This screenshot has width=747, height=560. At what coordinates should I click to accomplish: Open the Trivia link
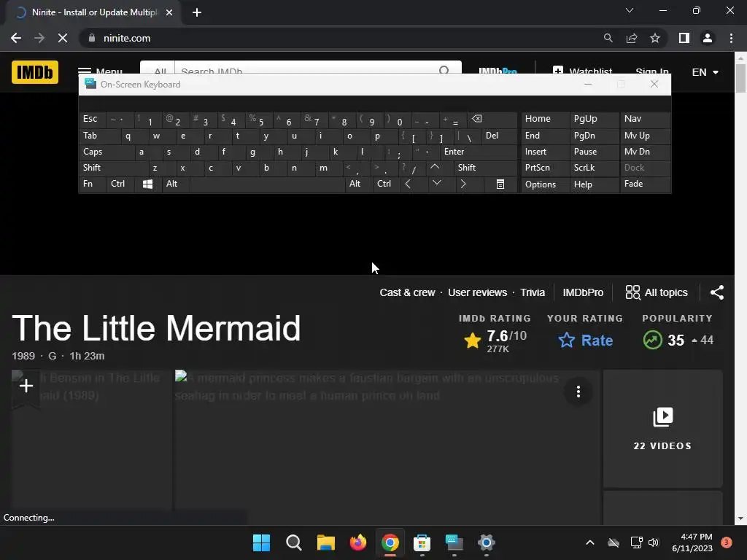pos(533,292)
